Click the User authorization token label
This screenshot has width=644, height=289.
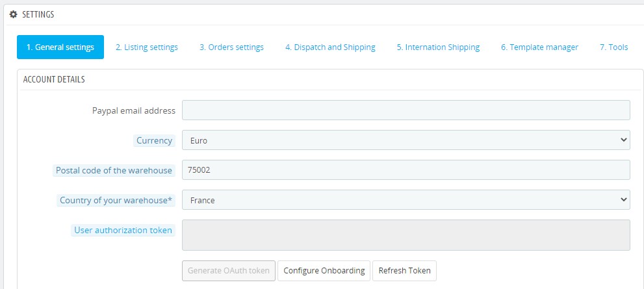point(123,230)
